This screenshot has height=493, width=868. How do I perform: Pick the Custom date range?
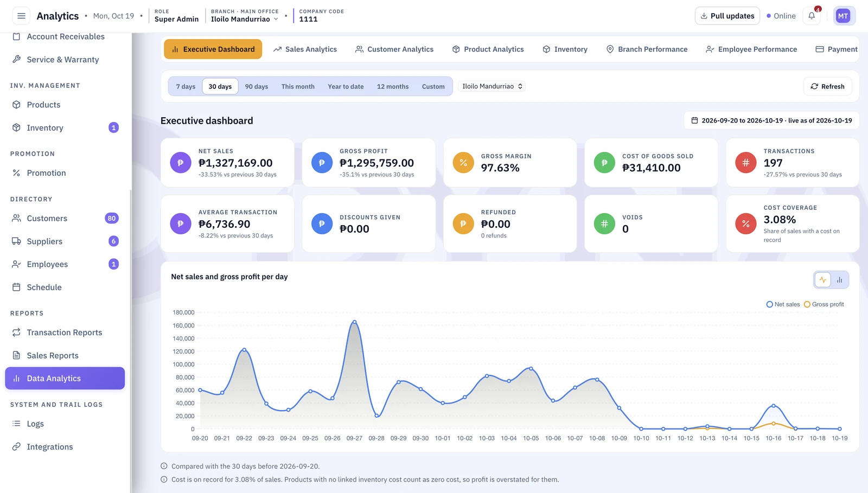pyautogui.click(x=433, y=86)
